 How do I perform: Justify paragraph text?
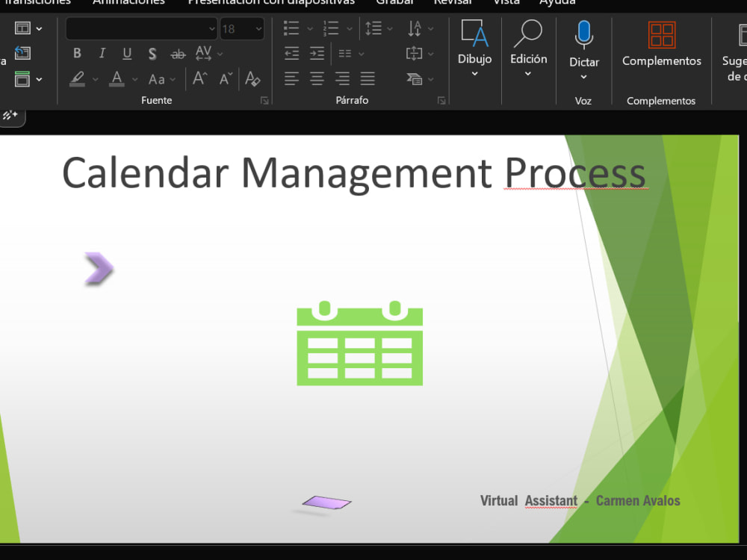(368, 78)
